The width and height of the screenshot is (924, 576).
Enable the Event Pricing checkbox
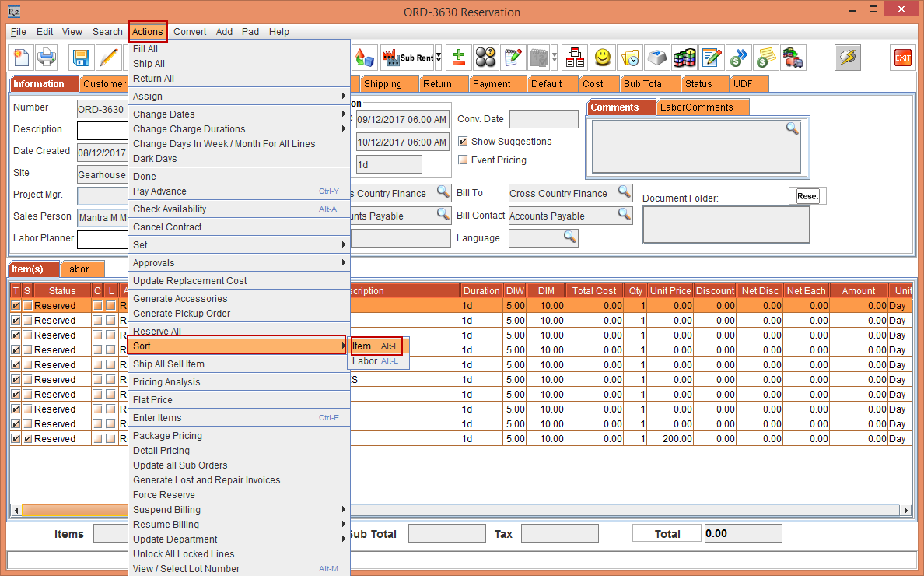464,160
